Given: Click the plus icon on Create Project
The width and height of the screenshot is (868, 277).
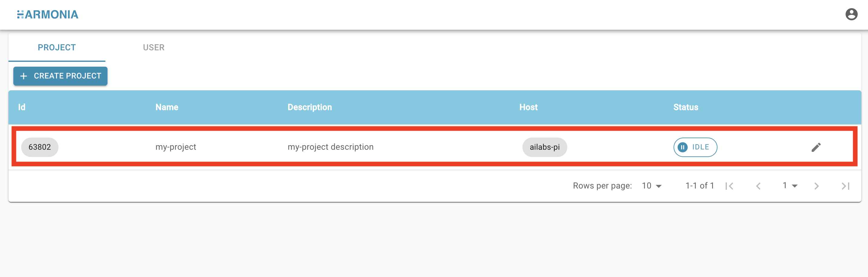Looking at the screenshot, I should [x=24, y=76].
